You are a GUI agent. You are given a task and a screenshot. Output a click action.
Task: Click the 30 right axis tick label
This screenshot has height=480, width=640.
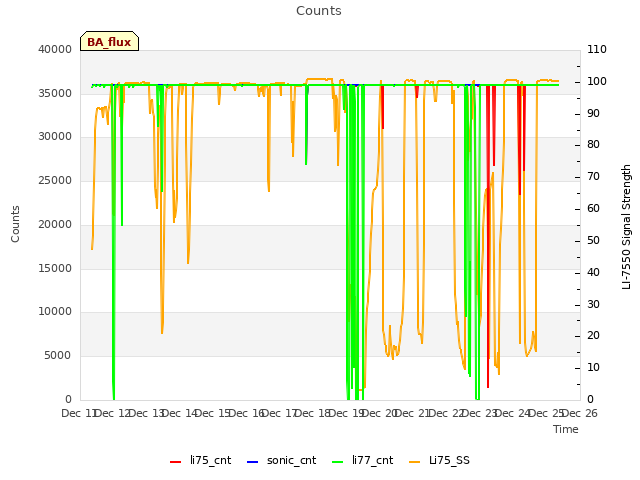(x=593, y=304)
